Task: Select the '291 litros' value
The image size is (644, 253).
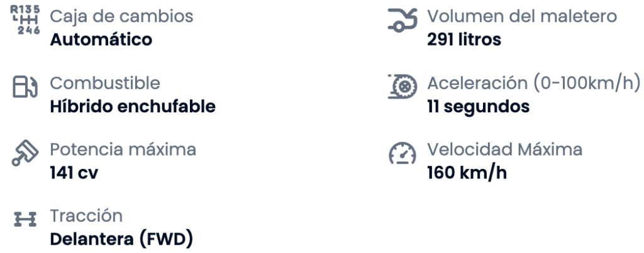Action: [464, 40]
